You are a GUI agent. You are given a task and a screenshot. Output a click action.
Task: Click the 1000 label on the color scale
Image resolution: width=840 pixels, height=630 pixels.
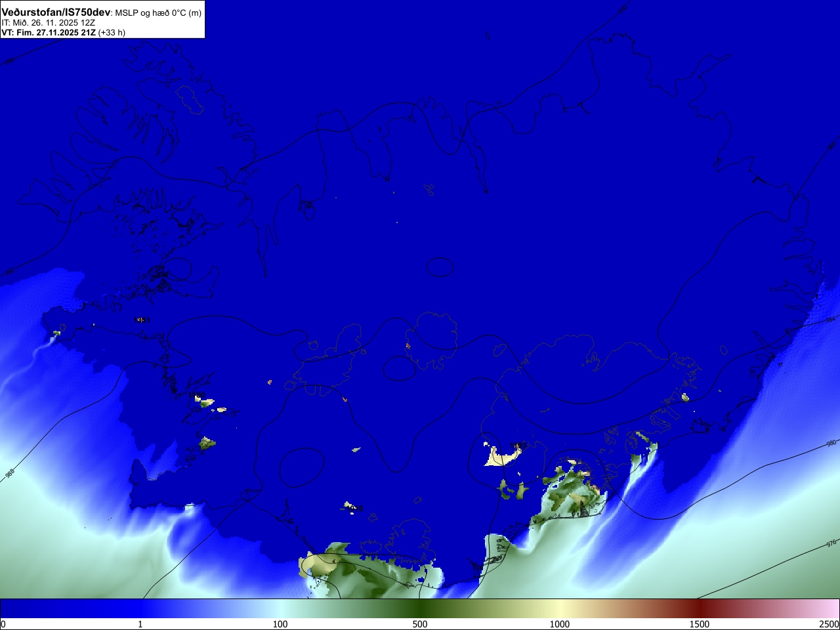click(x=560, y=624)
